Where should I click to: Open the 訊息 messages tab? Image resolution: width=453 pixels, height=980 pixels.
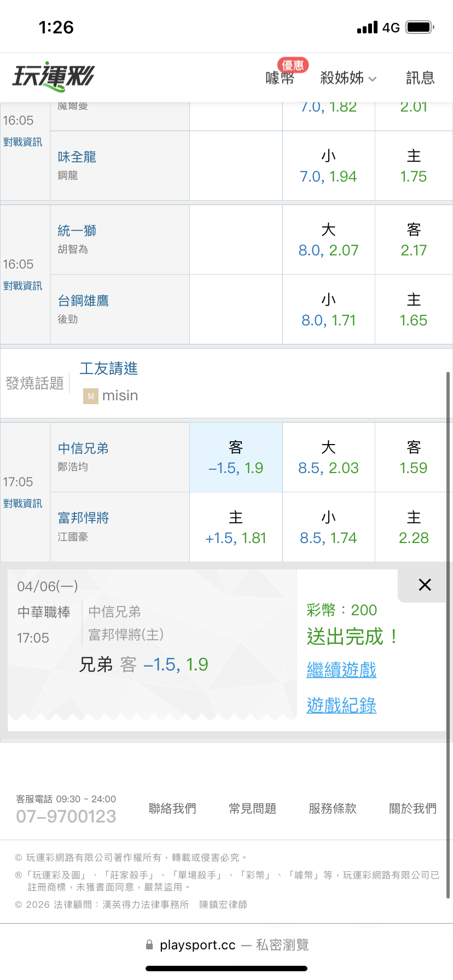(x=420, y=78)
